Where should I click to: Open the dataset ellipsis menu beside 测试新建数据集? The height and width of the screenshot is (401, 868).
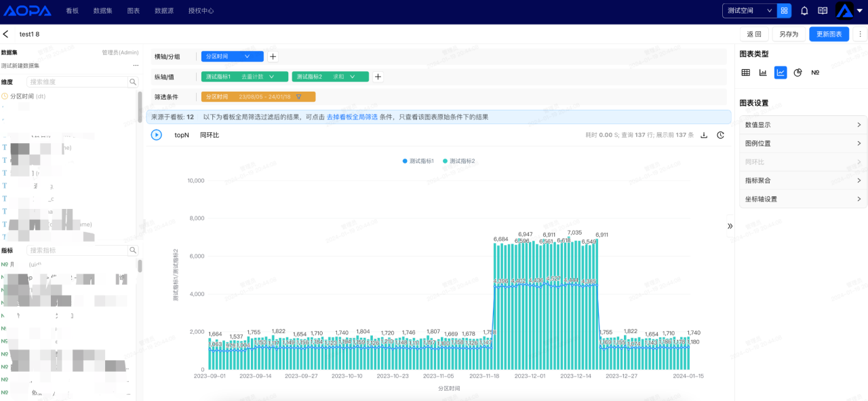coord(136,66)
